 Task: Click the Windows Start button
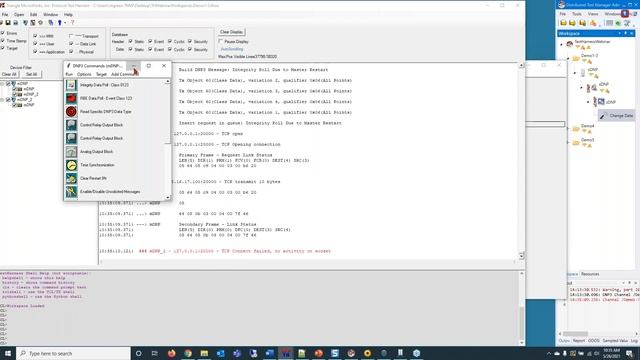click(x=8, y=353)
